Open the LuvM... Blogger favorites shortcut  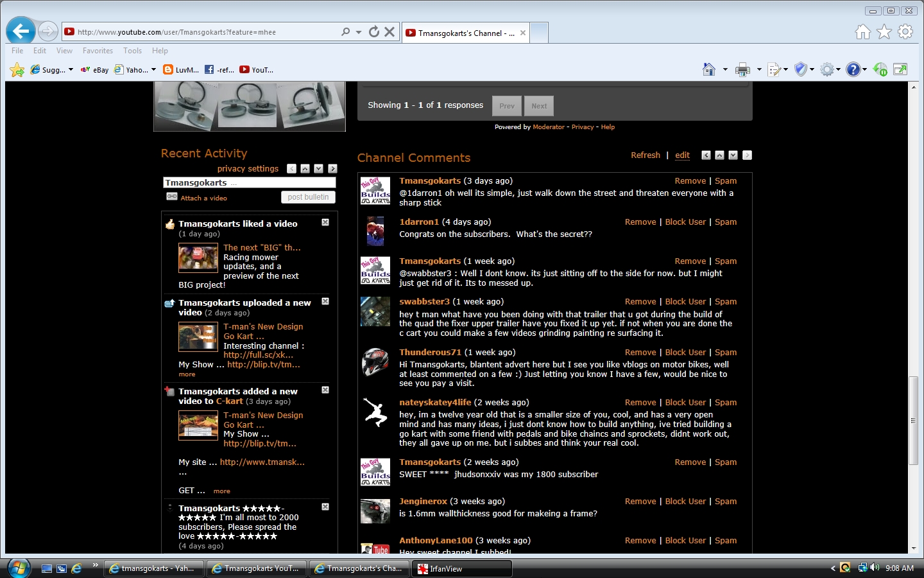point(181,69)
